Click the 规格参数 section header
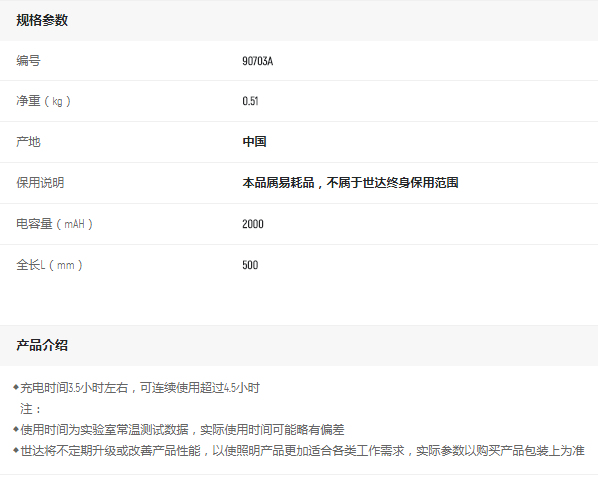Viewport: 598px width, 484px height. tap(42, 20)
